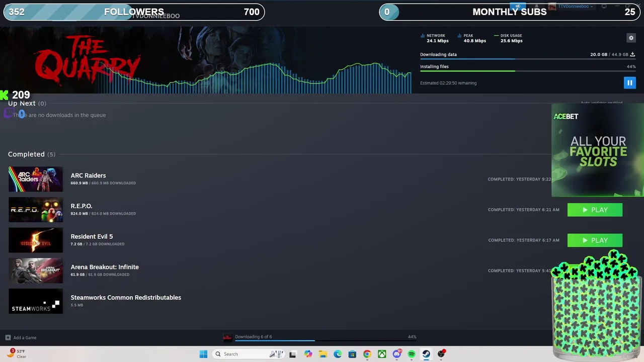Open the weather widget showing 53°F
The width and height of the screenshot is (644, 362).
pos(17,353)
